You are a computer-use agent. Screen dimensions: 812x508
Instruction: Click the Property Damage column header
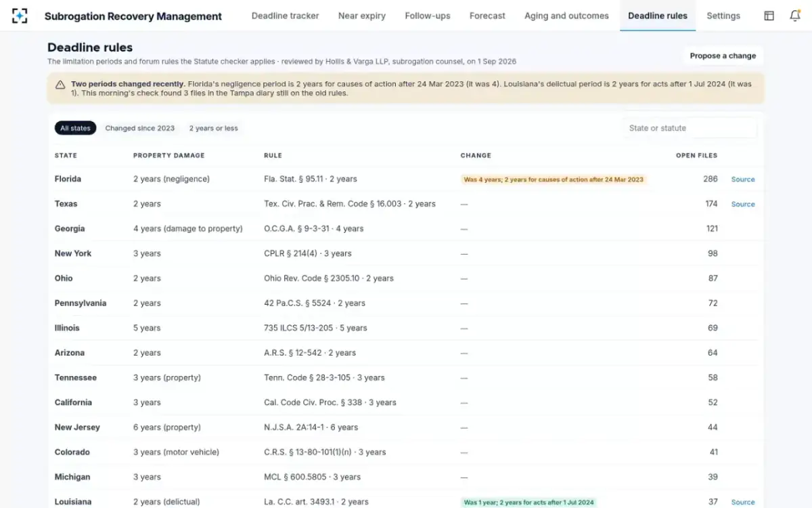[x=168, y=156]
